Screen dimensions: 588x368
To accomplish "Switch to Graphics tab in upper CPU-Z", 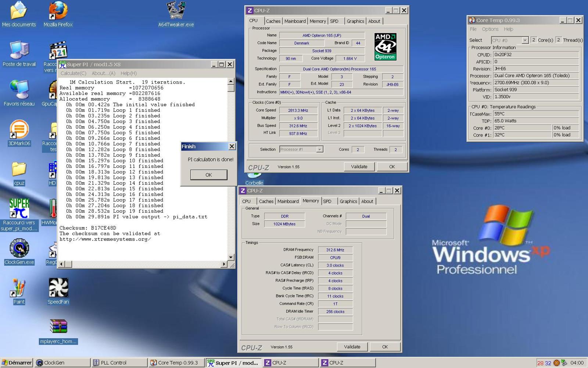I will point(355,21).
